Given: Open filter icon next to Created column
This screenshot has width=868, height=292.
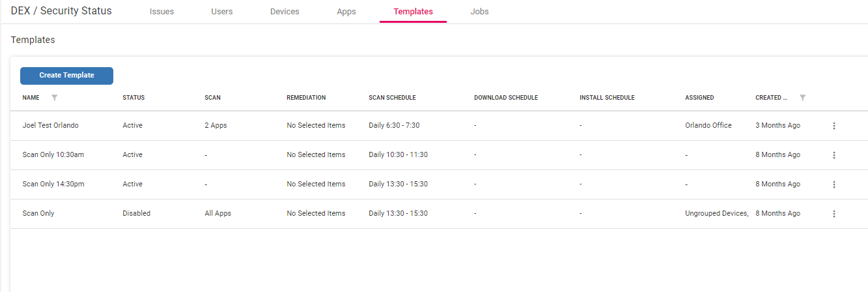Looking at the screenshot, I should pos(802,98).
